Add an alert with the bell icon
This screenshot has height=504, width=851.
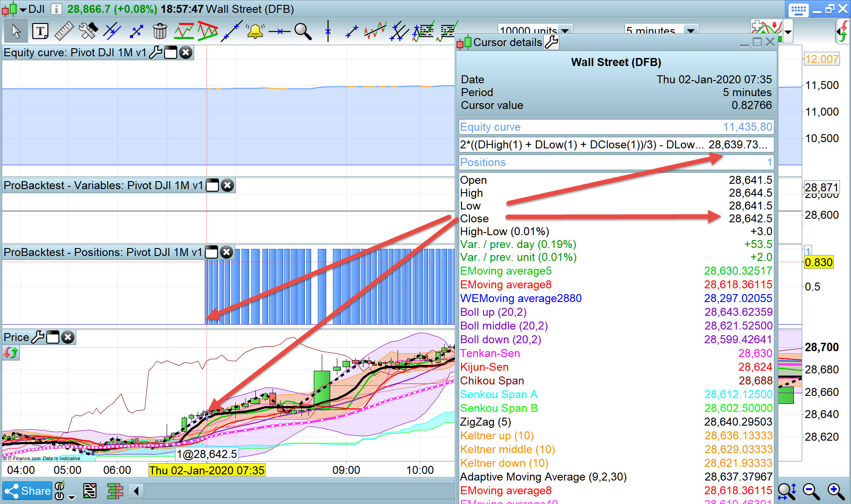pyautogui.click(x=255, y=31)
